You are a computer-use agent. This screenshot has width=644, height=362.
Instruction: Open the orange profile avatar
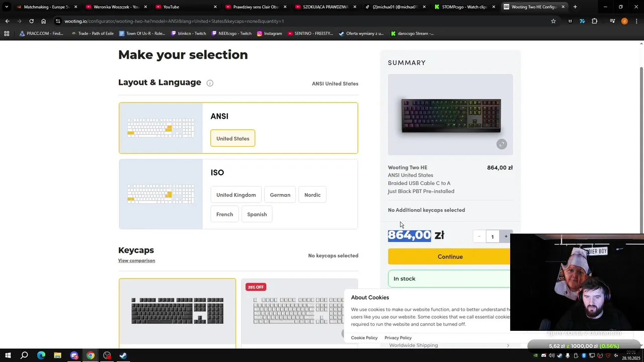[x=624, y=21]
